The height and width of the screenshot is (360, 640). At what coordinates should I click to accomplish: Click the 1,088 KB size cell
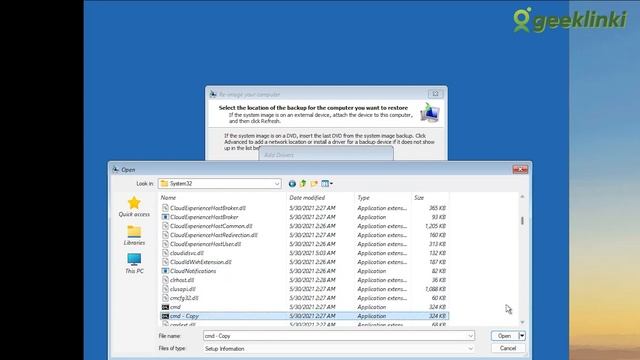tap(435, 289)
